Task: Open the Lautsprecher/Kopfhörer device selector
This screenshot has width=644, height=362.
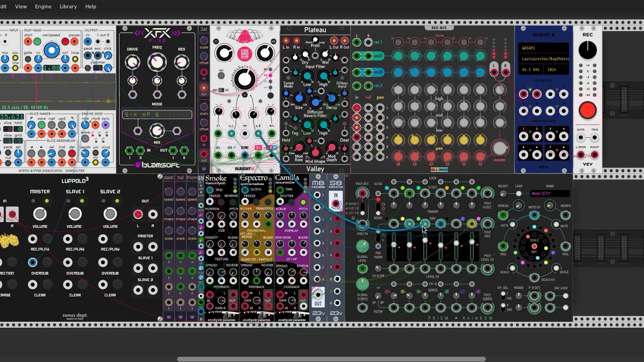Action: pyautogui.click(x=544, y=59)
